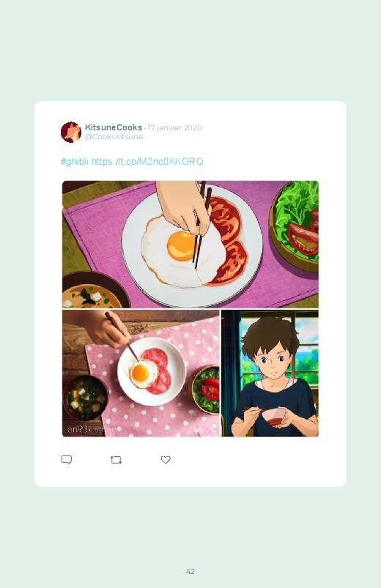This screenshot has height=588, width=381.
Task: Open the t.co/M2nc0XKORQ link
Action: click(x=147, y=162)
